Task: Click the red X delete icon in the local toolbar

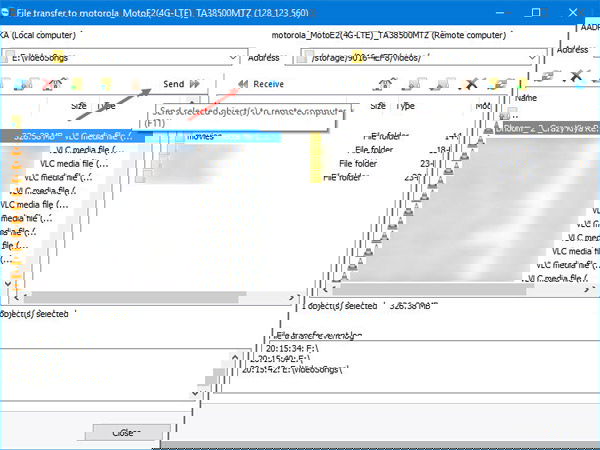Action: [47, 84]
